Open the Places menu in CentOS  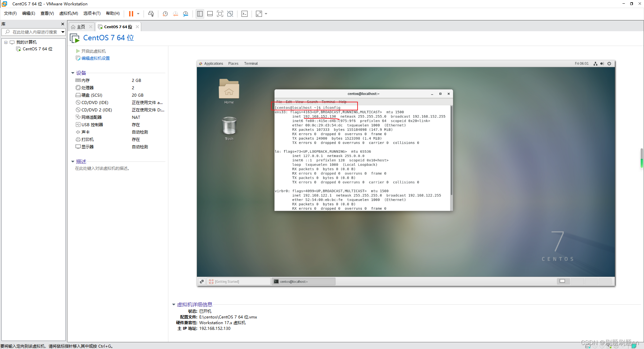233,63
